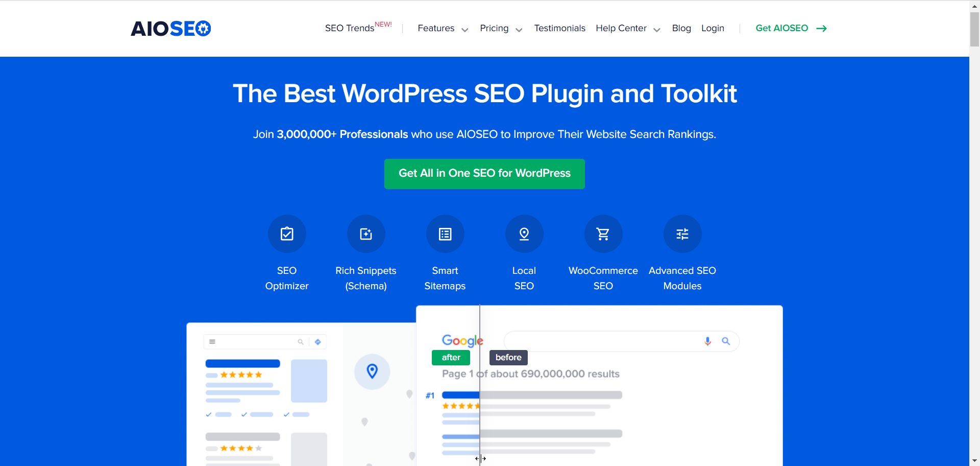Expand the Help Center dropdown chevron
This screenshot has width=980, height=466.
657,30
